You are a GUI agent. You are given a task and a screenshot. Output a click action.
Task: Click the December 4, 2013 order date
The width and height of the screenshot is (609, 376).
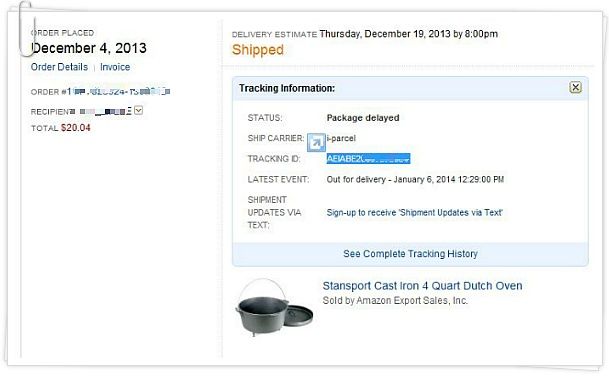pyautogui.click(x=89, y=48)
